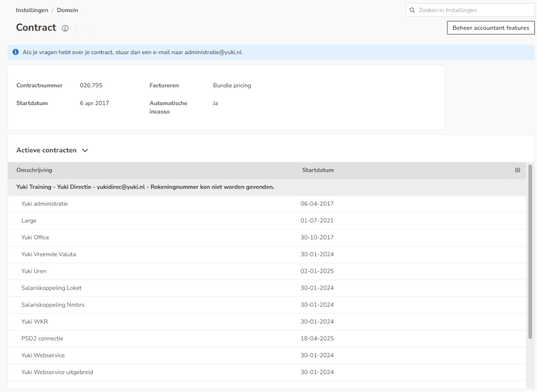Image resolution: width=537 pixels, height=392 pixels.
Task: Click the date 30-10-2017
Action: point(317,238)
